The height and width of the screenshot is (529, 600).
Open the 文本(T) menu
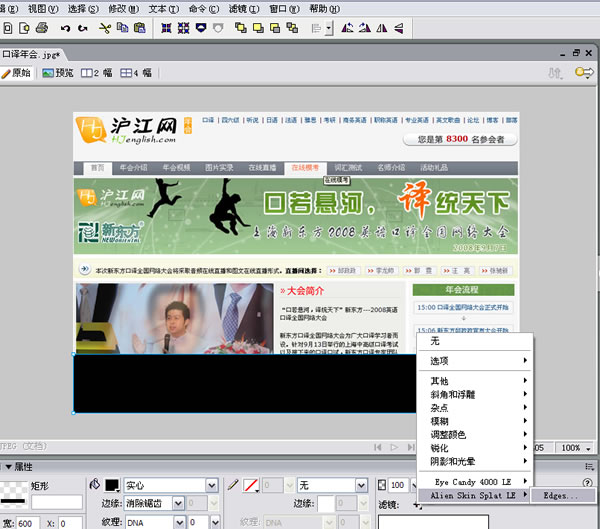[x=163, y=8]
